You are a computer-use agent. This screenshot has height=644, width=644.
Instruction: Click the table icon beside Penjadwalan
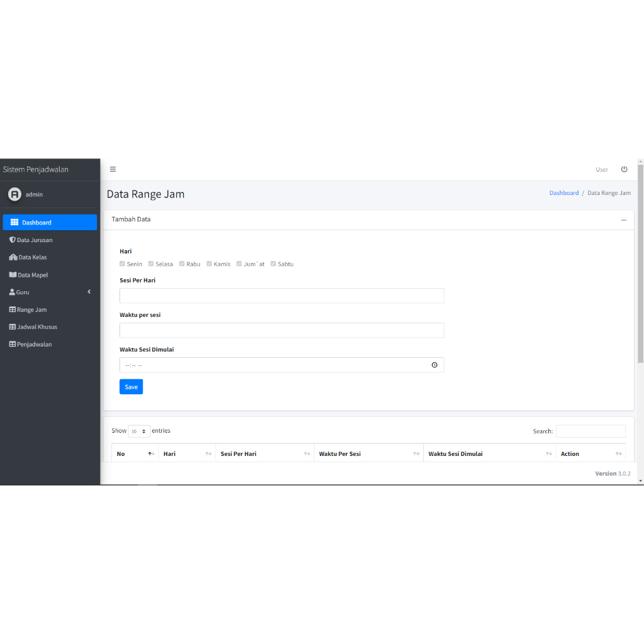[x=13, y=344]
